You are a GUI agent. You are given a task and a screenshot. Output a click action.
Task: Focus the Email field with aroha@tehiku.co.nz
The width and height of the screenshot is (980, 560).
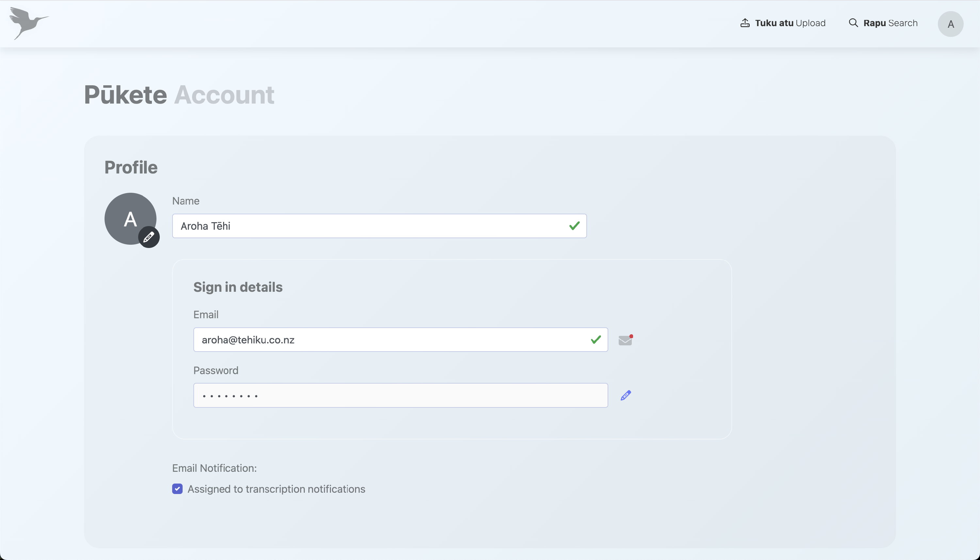(400, 339)
